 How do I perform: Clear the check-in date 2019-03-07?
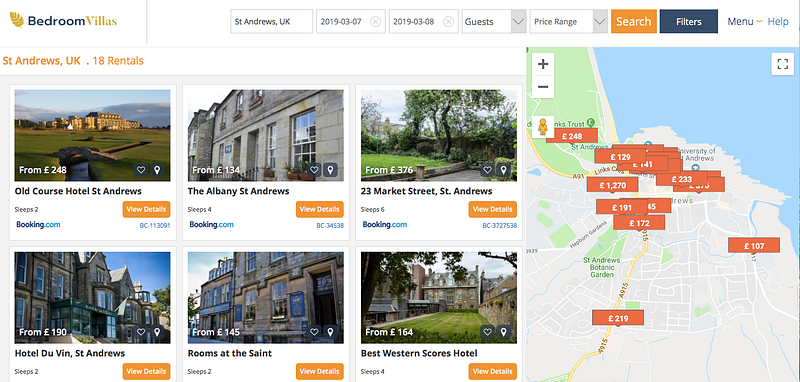376,21
